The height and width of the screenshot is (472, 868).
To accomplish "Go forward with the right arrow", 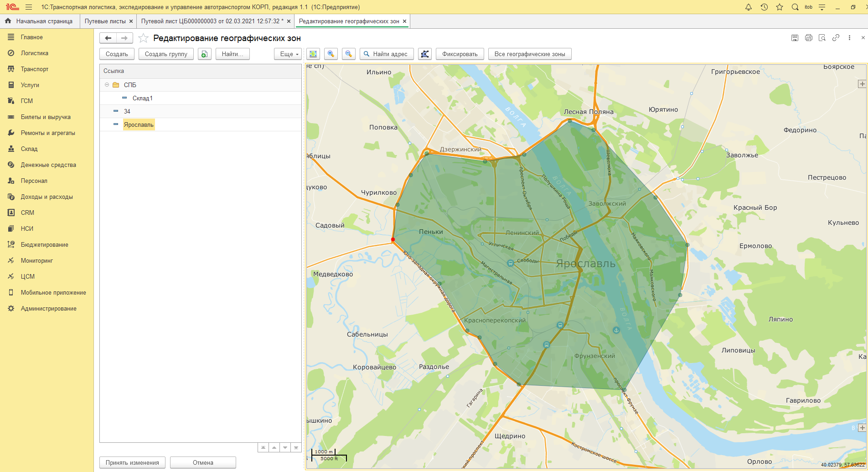I will pos(124,38).
